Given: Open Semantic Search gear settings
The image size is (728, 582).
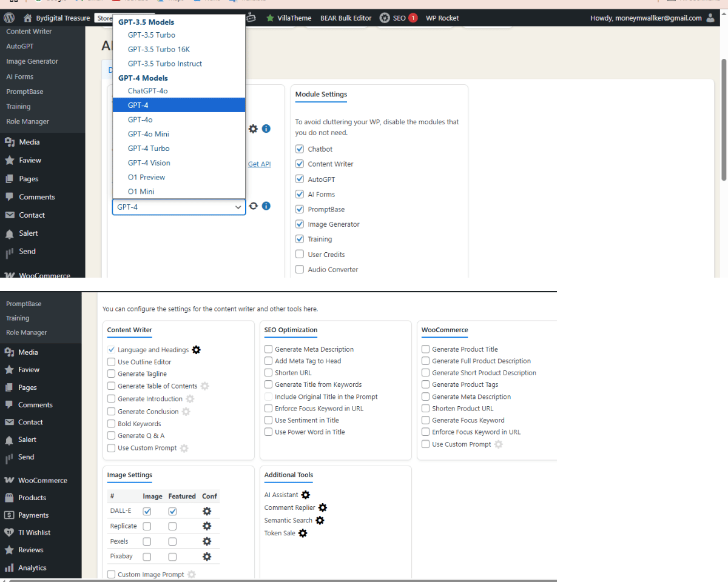Looking at the screenshot, I should 320,520.
